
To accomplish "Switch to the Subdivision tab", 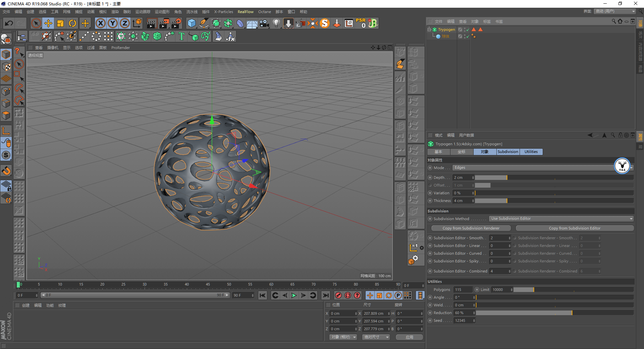I will tap(508, 152).
